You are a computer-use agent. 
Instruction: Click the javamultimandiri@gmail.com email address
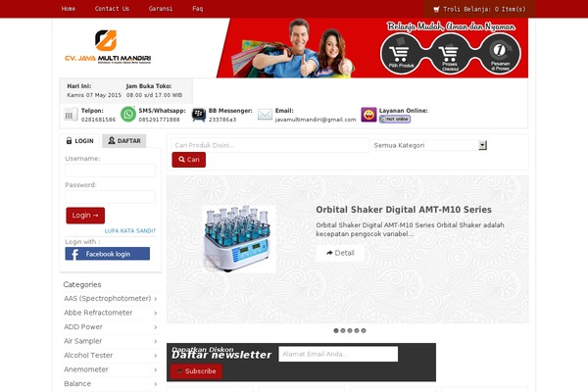(316, 120)
